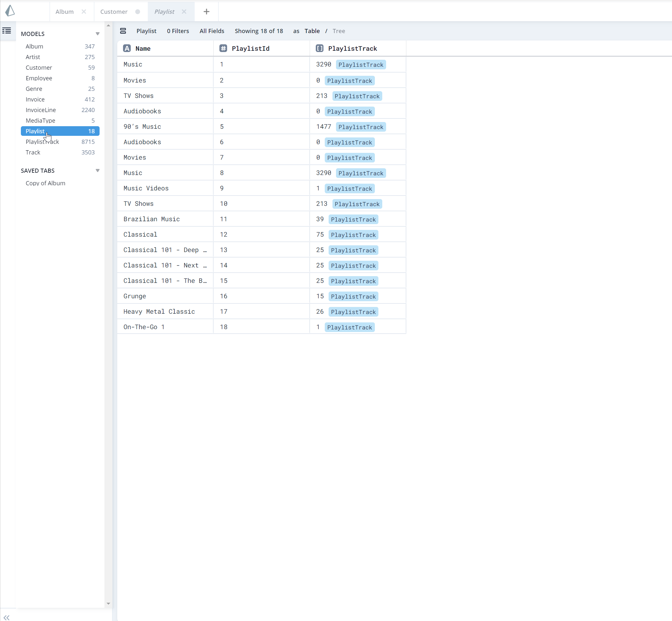Collapse the SAVED TABS section

click(97, 171)
